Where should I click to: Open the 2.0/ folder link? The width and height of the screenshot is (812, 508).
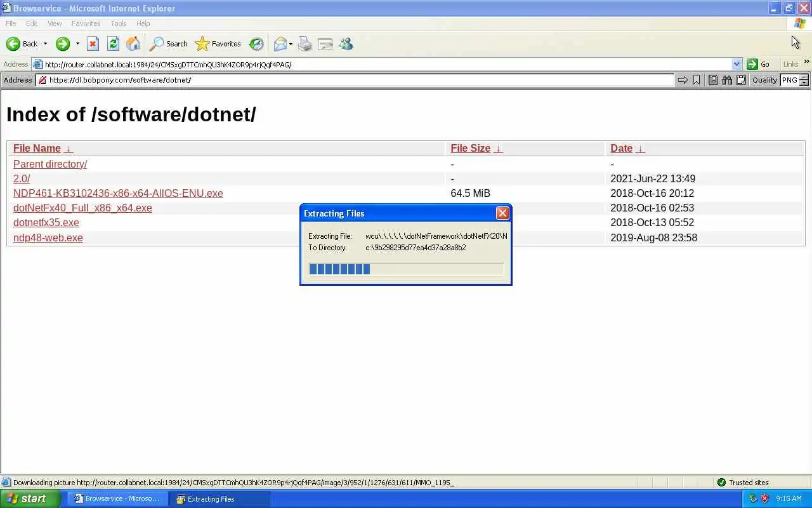[22, 178]
